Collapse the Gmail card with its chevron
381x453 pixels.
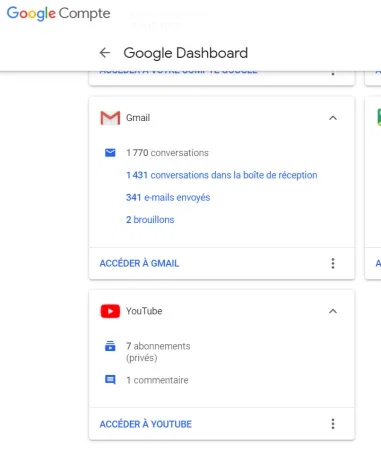point(333,118)
